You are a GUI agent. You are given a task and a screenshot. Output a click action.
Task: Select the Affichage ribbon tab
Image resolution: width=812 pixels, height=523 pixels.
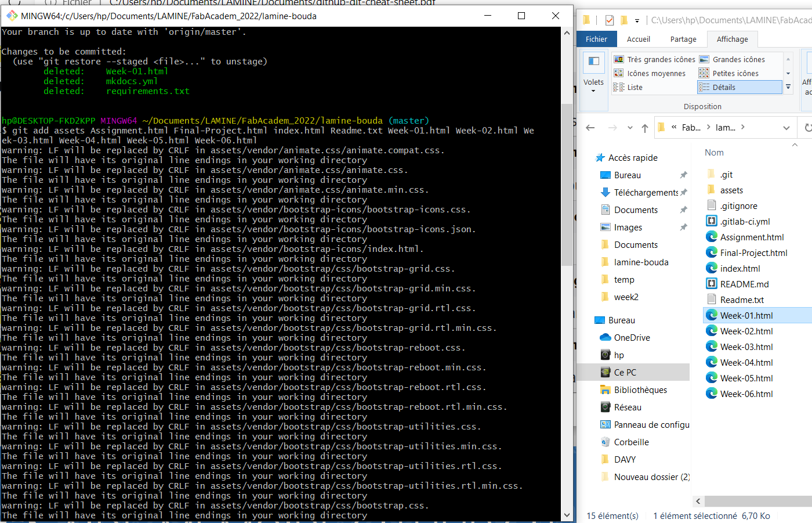click(733, 39)
